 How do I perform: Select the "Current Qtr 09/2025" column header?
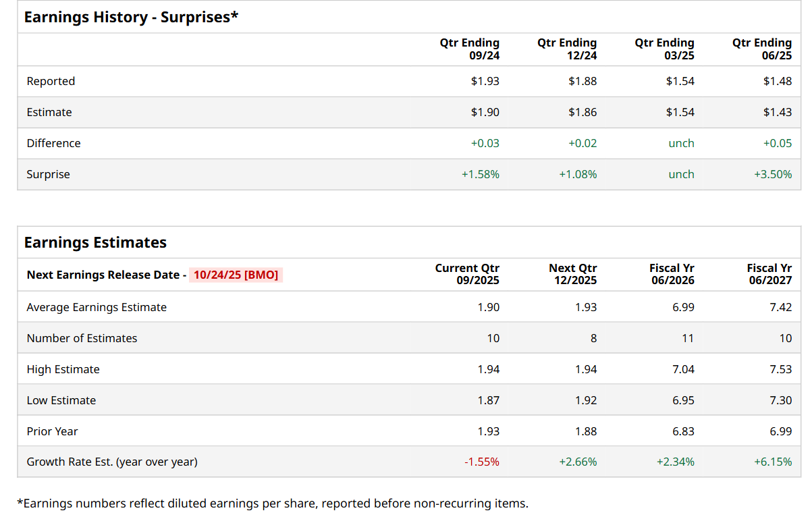pyautogui.click(x=467, y=274)
